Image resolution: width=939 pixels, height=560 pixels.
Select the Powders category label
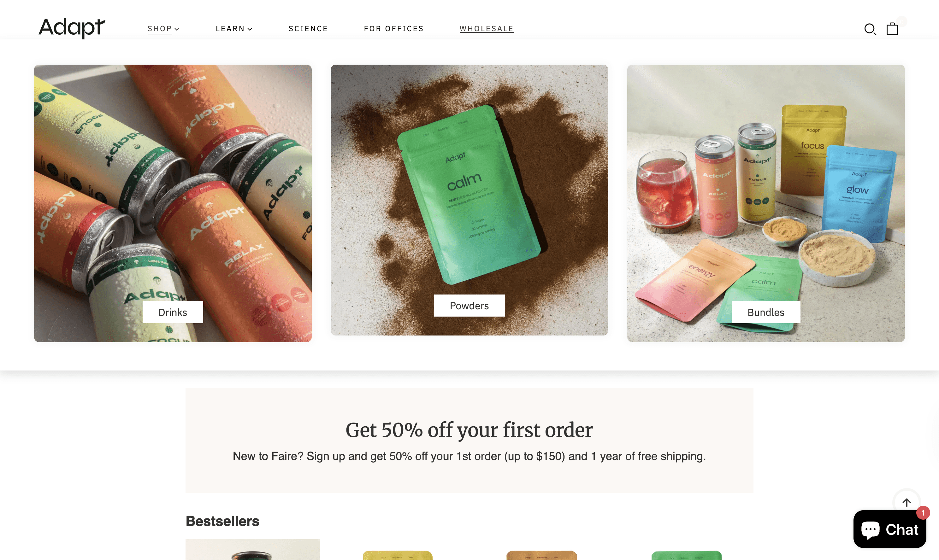pyautogui.click(x=469, y=305)
